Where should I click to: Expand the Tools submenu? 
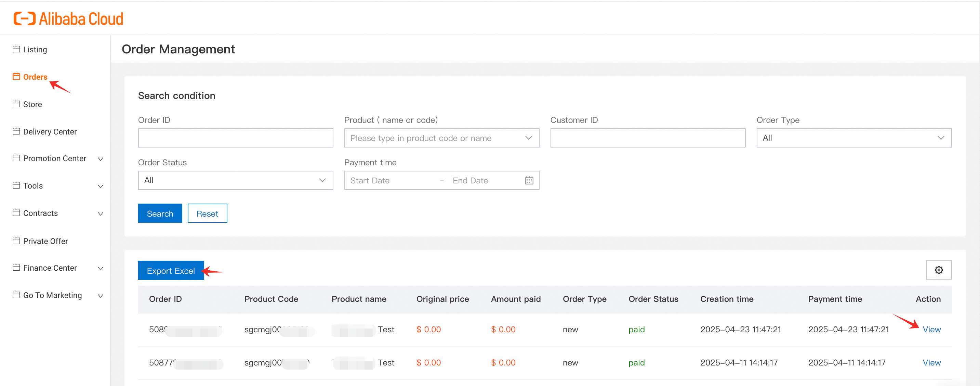click(101, 186)
